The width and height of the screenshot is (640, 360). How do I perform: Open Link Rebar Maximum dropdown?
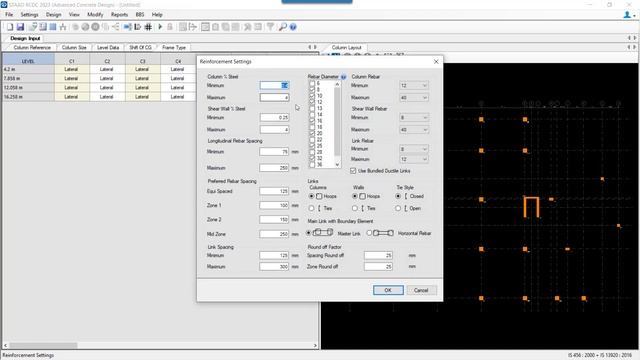[x=414, y=159]
